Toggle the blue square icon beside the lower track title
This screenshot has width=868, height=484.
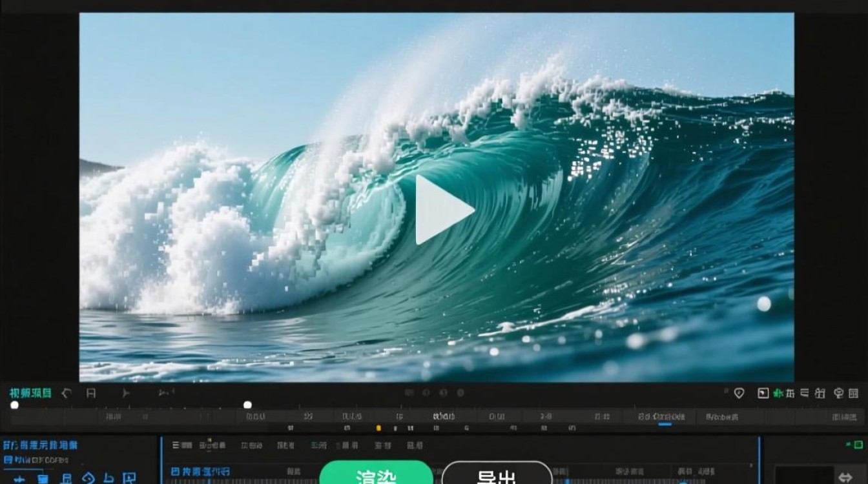click(175, 472)
